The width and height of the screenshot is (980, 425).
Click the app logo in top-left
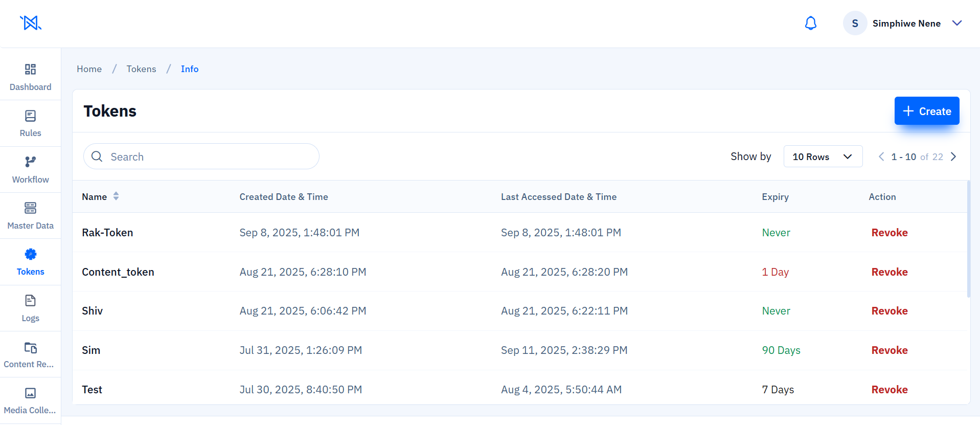point(31,23)
